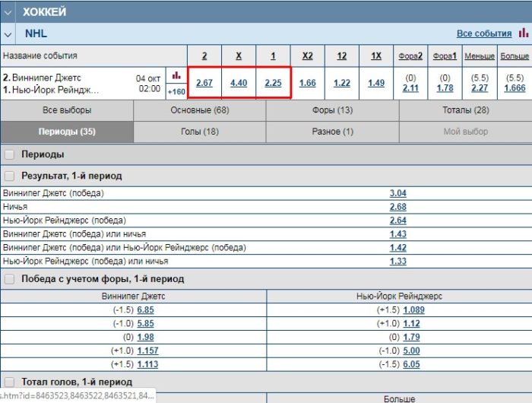The width and height of the screenshot is (532, 403).
Task: Tick the Периоды checkbox
Action: tap(9, 154)
